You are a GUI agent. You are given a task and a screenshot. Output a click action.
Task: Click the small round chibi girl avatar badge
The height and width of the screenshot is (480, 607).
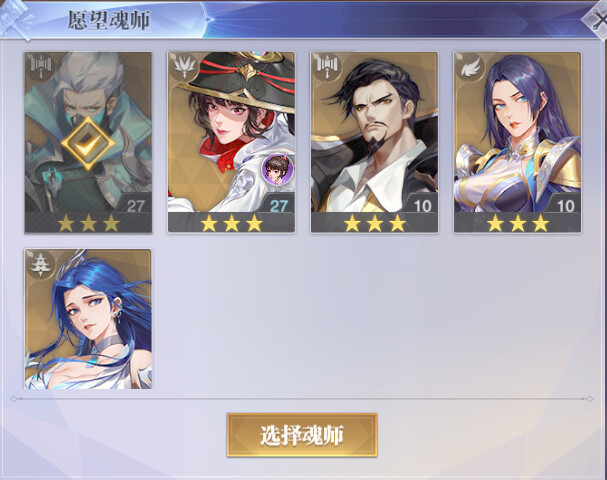pyautogui.click(x=277, y=169)
